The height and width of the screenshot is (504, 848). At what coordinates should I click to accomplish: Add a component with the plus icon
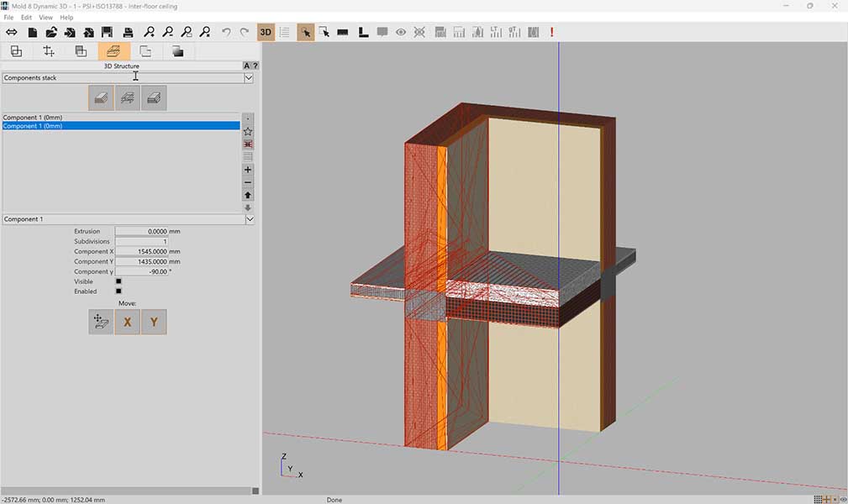tap(248, 170)
